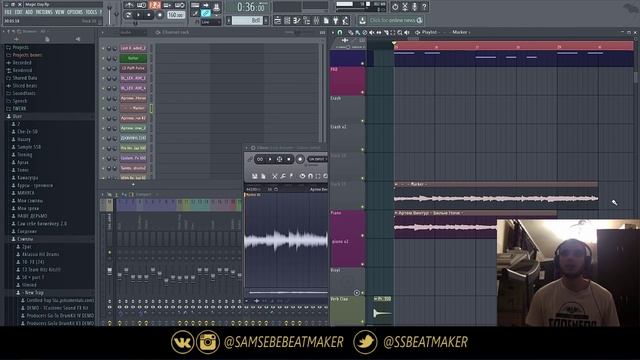Toggle the playlist magnet snap icon
This screenshot has width=640, height=360.
340,32
